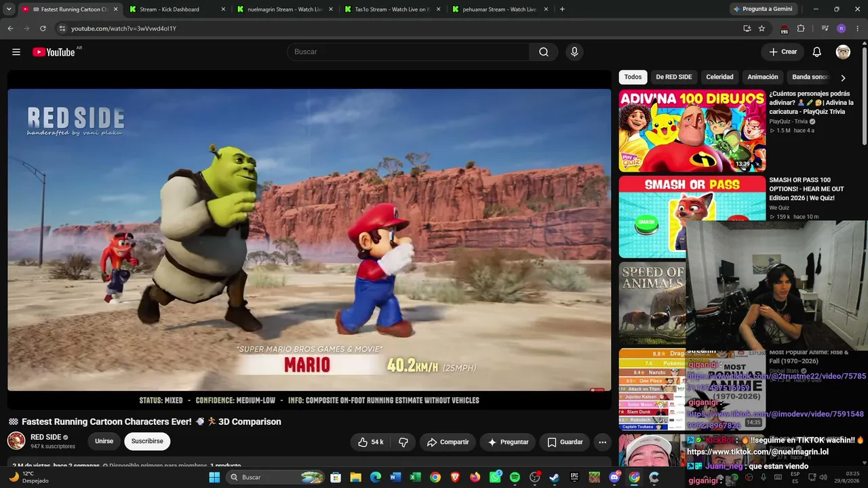868x488 pixels.
Task: Like the video with thumbs up
Action: [371, 442]
